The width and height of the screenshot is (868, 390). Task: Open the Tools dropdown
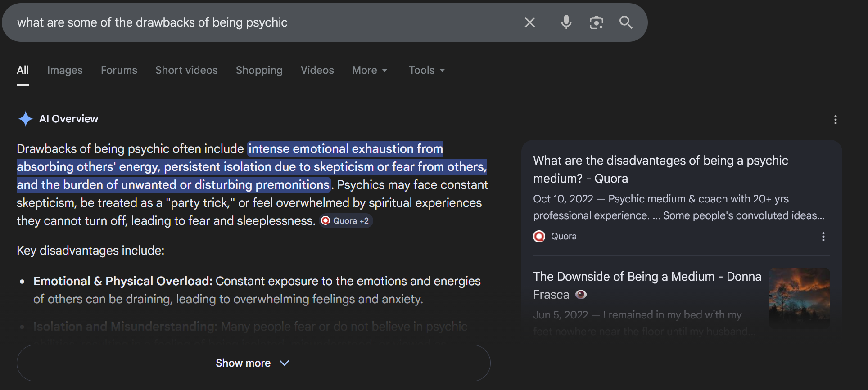pyautogui.click(x=426, y=70)
